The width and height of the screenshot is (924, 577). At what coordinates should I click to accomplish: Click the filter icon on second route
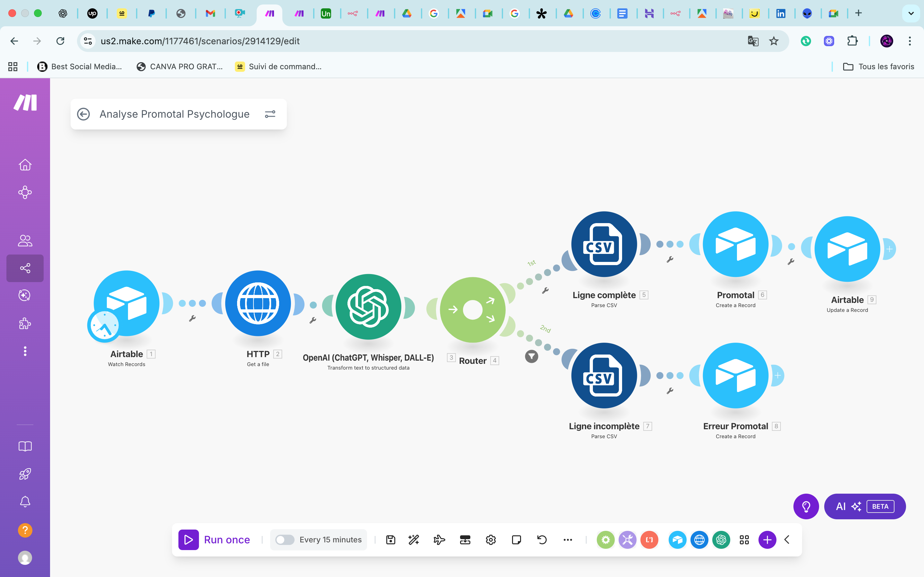(532, 356)
